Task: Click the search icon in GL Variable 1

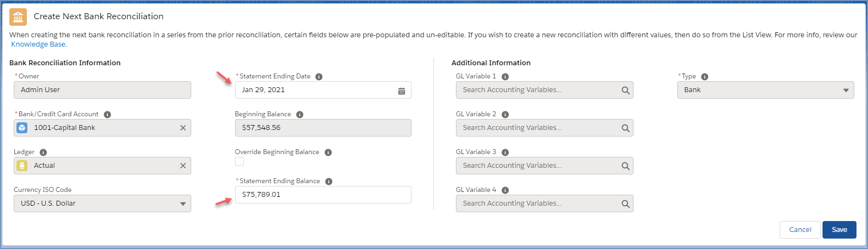Action: [625, 90]
